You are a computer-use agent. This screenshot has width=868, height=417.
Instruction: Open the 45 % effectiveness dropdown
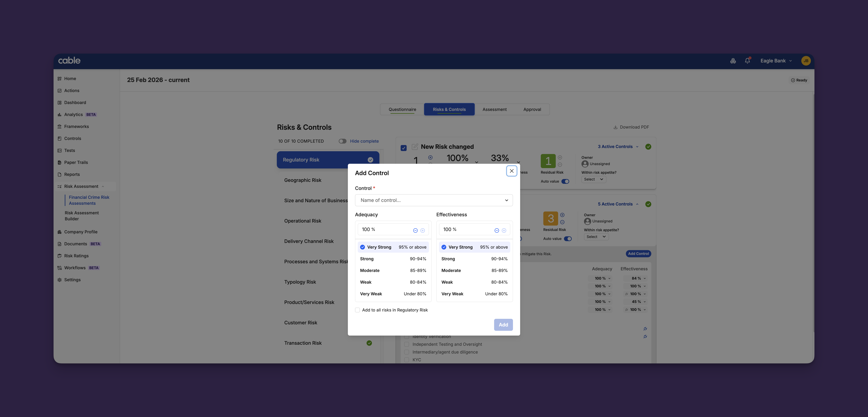tap(636, 302)
